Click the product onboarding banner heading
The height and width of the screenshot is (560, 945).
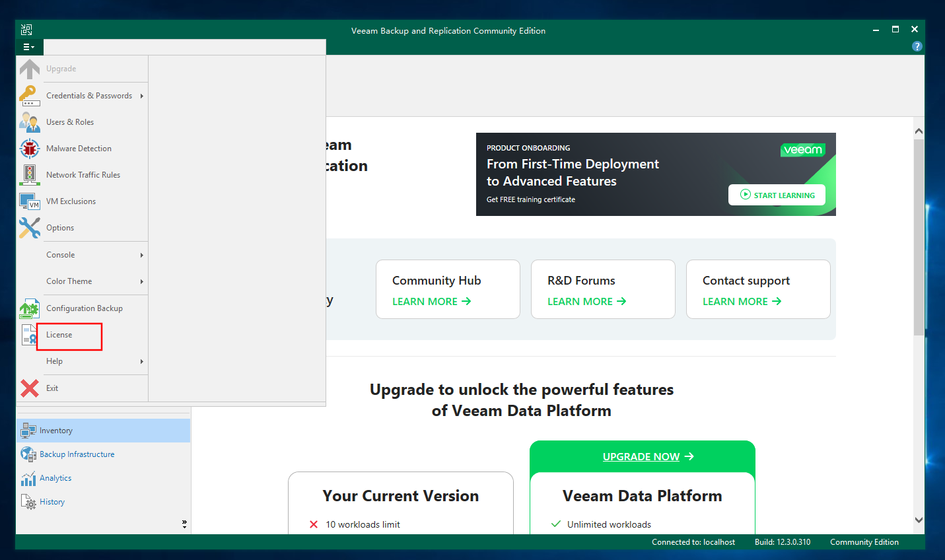pos(573,172)
